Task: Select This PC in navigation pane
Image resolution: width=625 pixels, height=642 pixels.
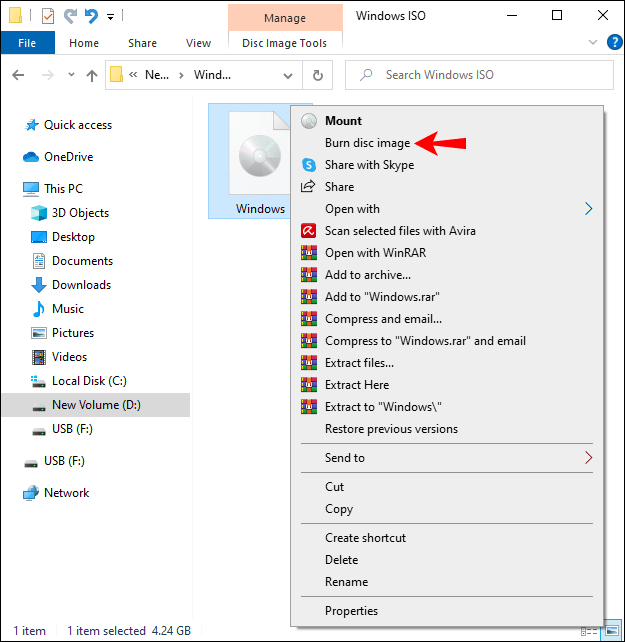Action: (53, 189)
